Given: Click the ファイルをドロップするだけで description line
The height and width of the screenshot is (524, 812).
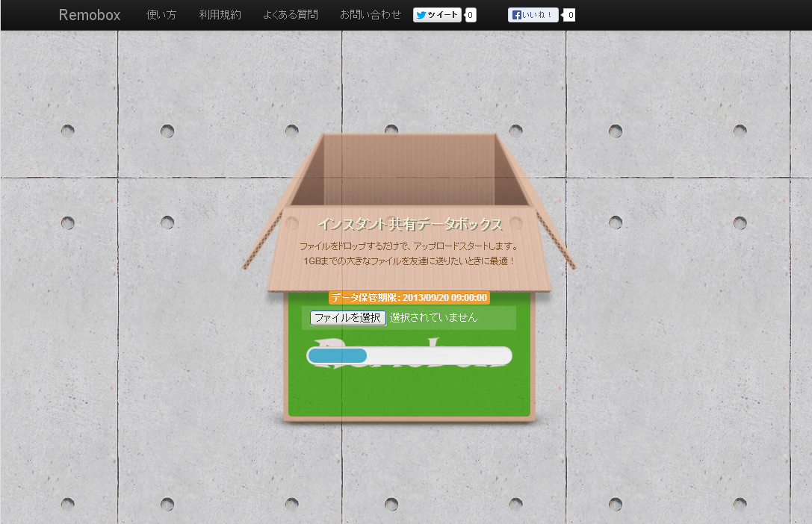Looking at the screenshot, I should click(409, 246).
